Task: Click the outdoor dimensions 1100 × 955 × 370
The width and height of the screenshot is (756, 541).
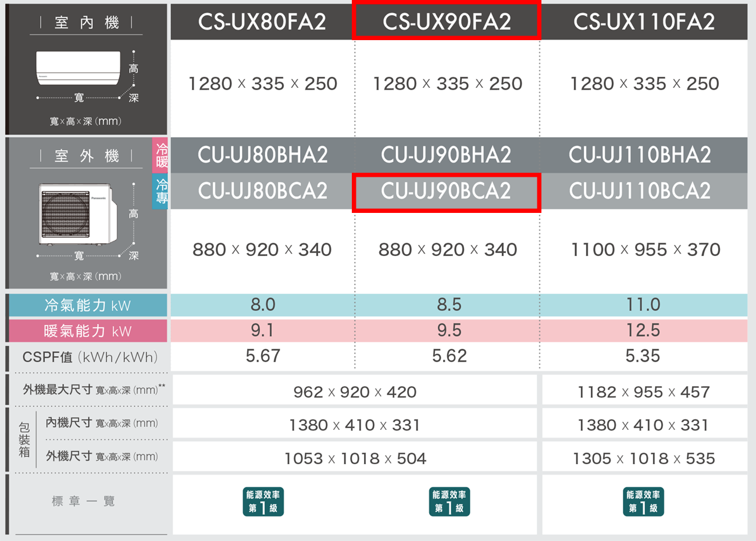Action: point(645,250)
